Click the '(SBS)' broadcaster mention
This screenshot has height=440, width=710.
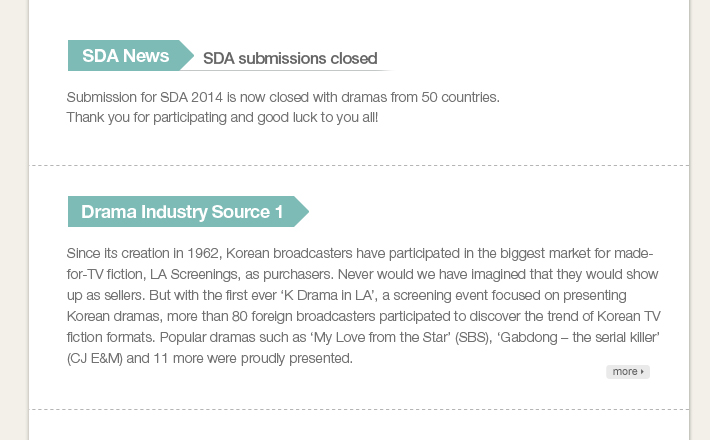tap(474, 337)
